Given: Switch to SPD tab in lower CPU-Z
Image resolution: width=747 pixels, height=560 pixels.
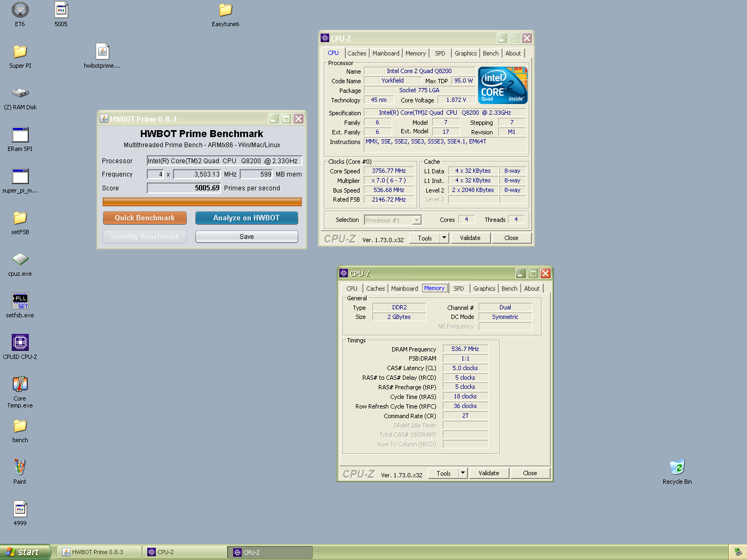Looking at the screenshot, I should pos(458,289).
